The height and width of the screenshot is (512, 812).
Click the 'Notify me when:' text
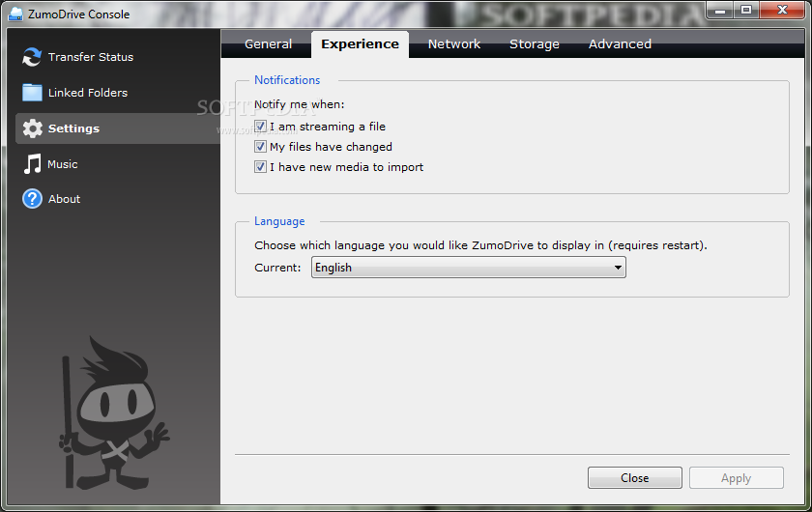(300, 104)
